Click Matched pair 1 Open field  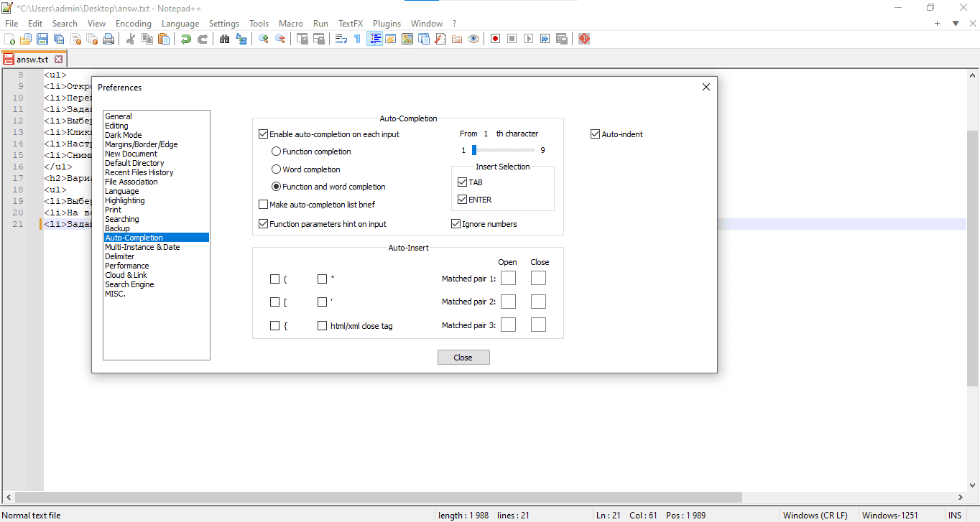tap(508, 278)
